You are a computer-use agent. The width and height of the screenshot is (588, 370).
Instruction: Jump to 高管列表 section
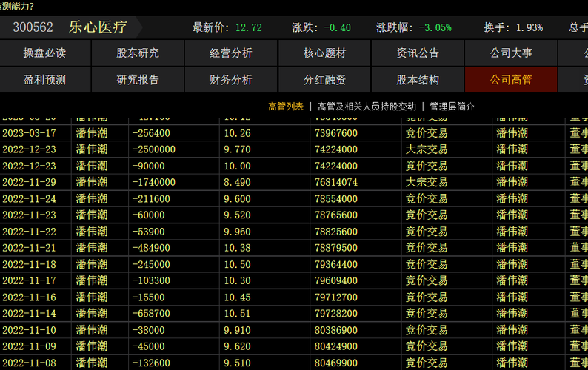click(x=286, y=107)
